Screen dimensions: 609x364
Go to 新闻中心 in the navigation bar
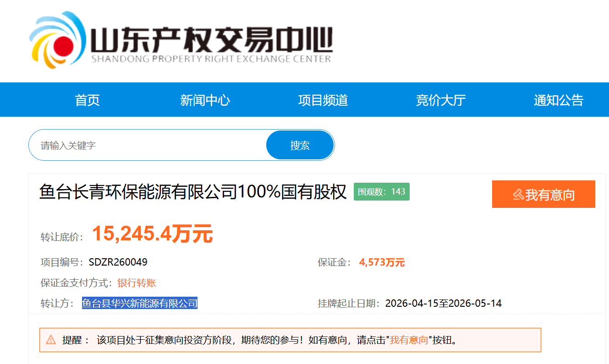point(205,100)
